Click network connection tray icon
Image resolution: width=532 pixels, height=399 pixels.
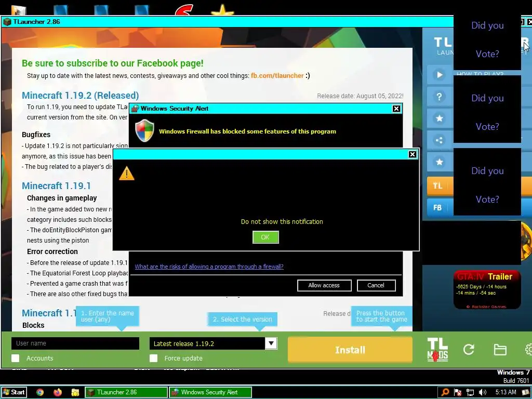click(x=470, y=392)
